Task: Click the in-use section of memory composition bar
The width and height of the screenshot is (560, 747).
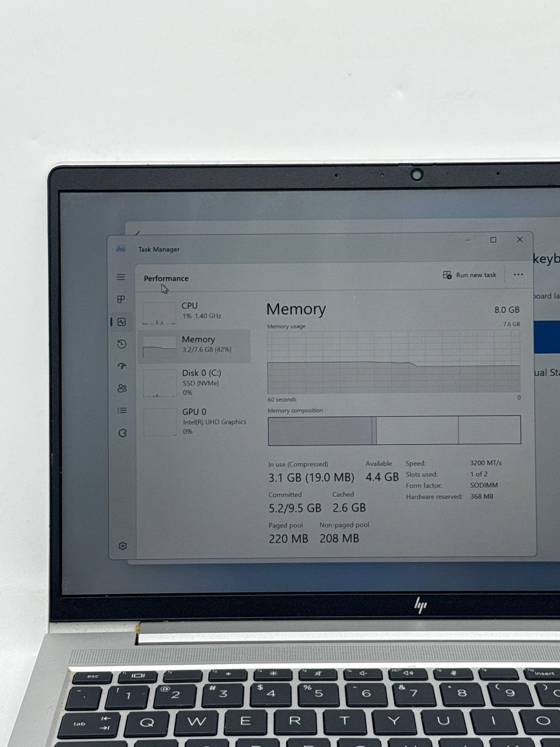Action: pos(320,430)
